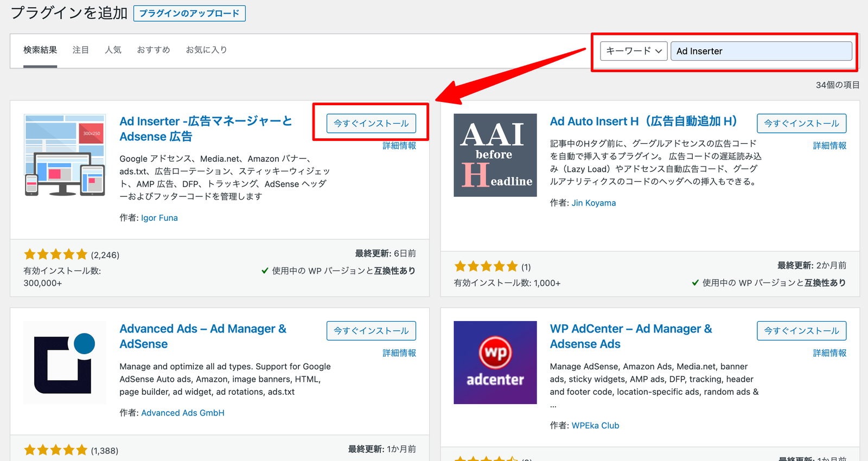This screenshot has height=461, width=868.
Task: Click 有効インストール数: 1,000+ text
Action: (x=507, y=283)
